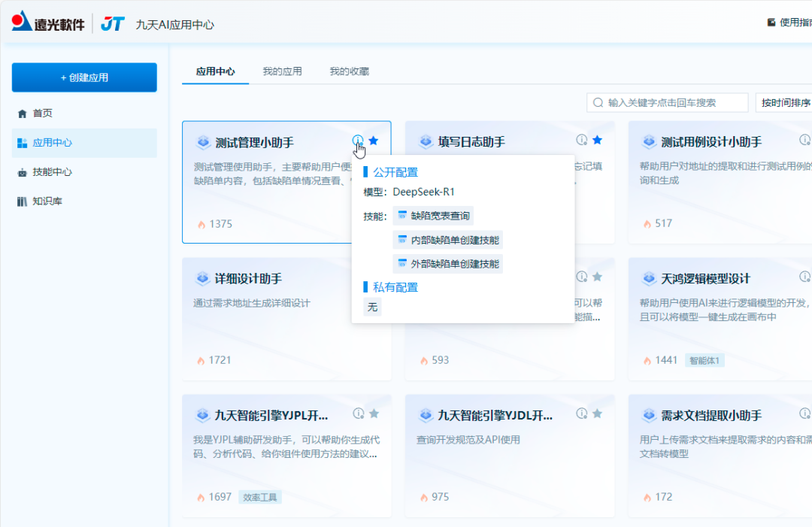Open 技能中心 from the sidebar

(x=23, y=171)
